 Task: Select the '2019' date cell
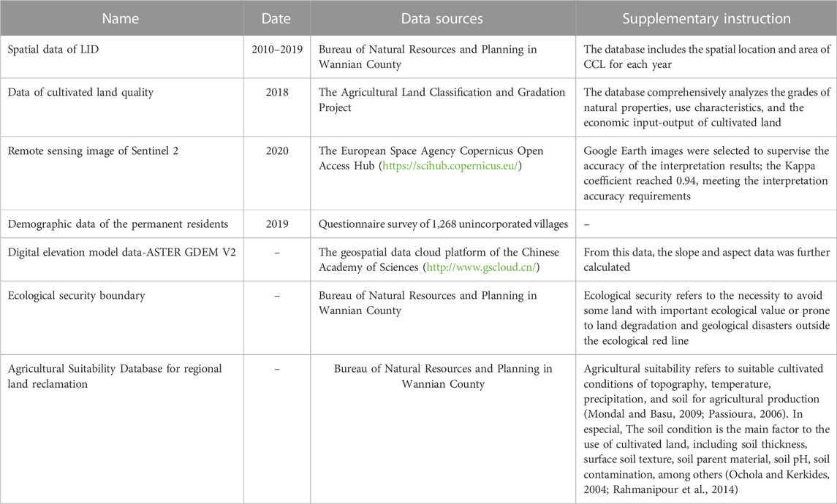coord(277,224)
